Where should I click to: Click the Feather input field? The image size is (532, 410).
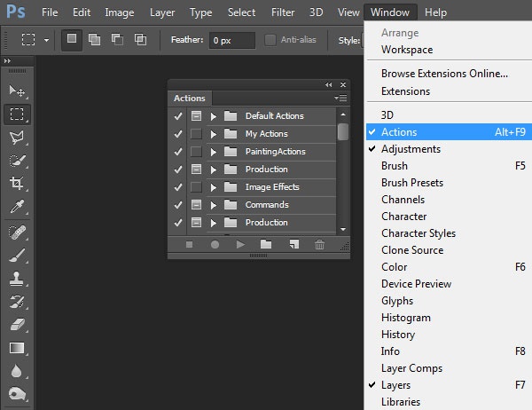pos(231,40)
